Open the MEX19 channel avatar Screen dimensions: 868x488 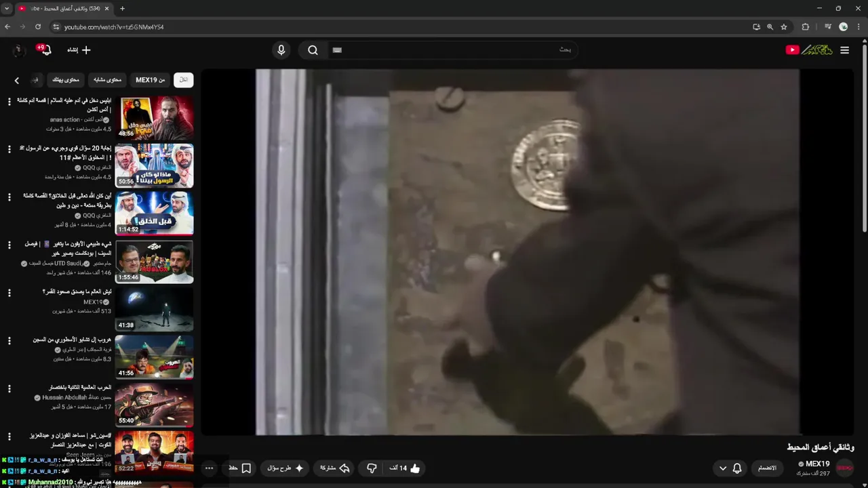pos(845,468)
